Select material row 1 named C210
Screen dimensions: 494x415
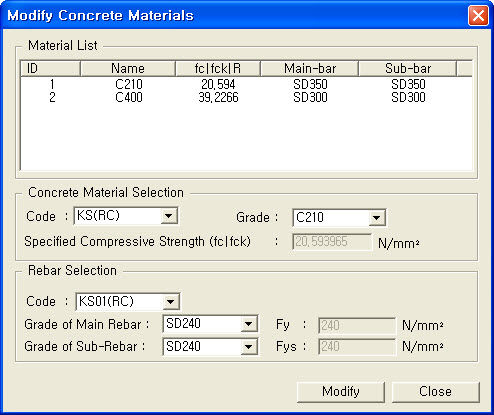click(246, 84)
